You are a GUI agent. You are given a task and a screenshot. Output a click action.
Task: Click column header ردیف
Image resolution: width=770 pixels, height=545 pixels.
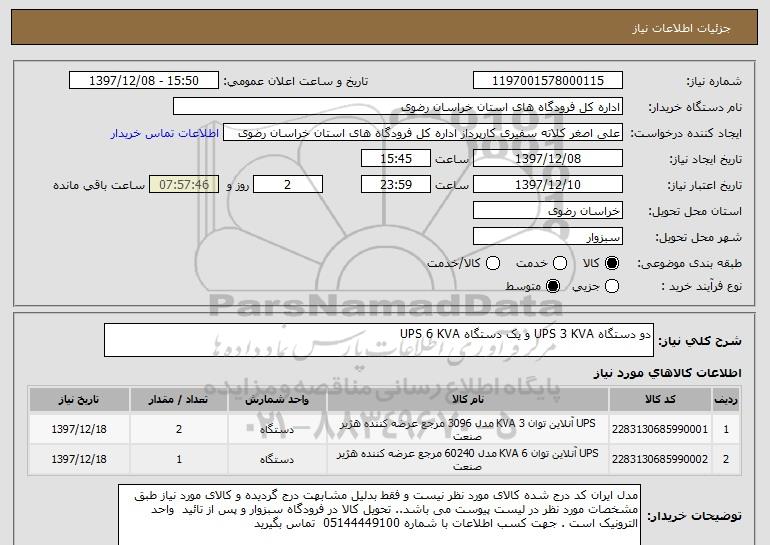point(726,400)
